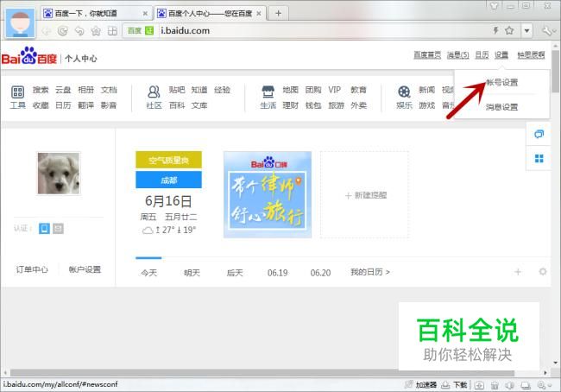Image resolution: width=561 pixels, height=392 pixels.
Task: Click 新建提醒 to add a reminder
Action: point(366,195)
